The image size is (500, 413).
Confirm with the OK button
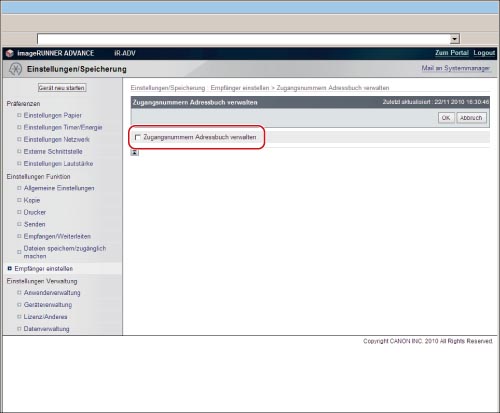tap(446, 118)
